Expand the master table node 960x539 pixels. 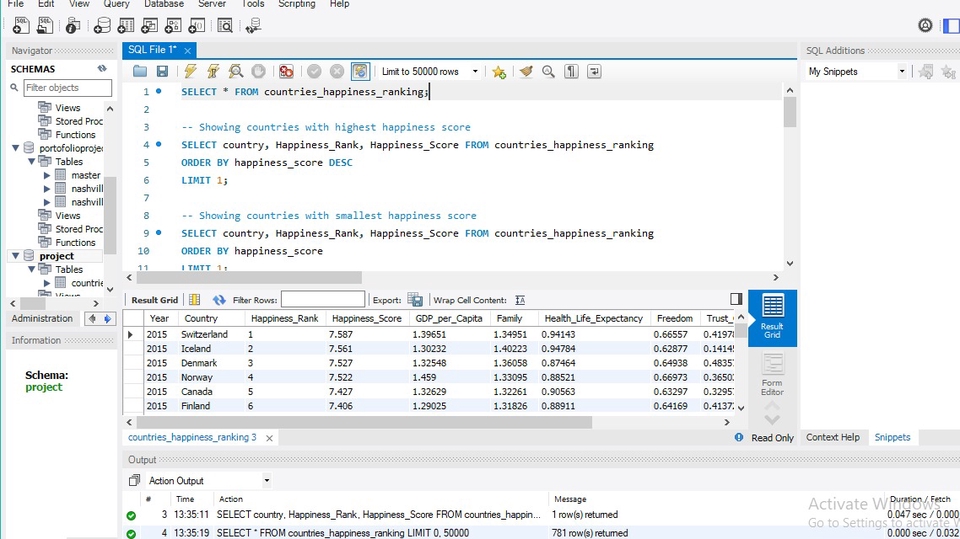(x=47, y=175)
